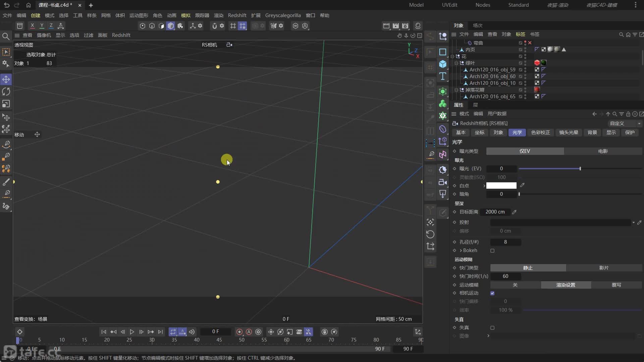This screenshot has height=362, width=644.
Task: Click the focus distance picker icon
Action: [x=514, y=212]
